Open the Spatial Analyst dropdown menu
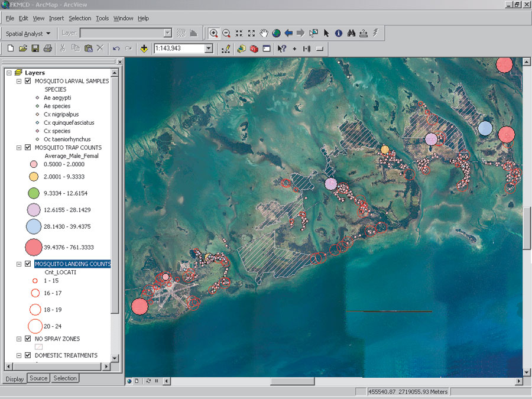 click(x=28, y=34)
